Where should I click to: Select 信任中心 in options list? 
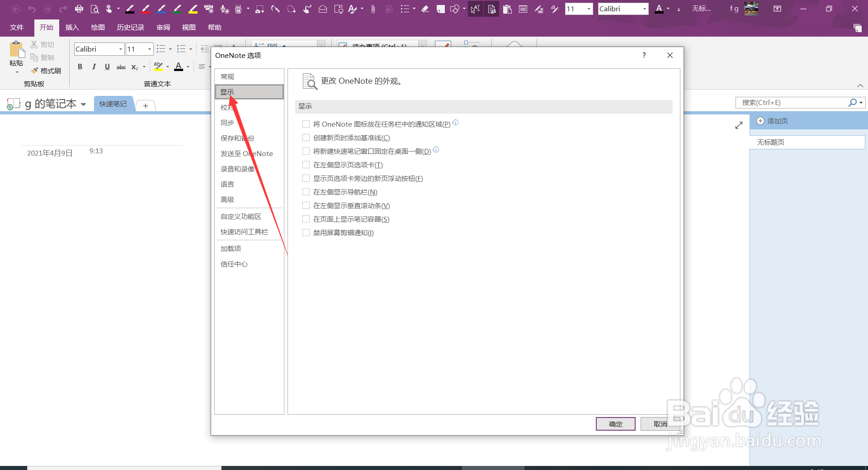click(249, 264)
